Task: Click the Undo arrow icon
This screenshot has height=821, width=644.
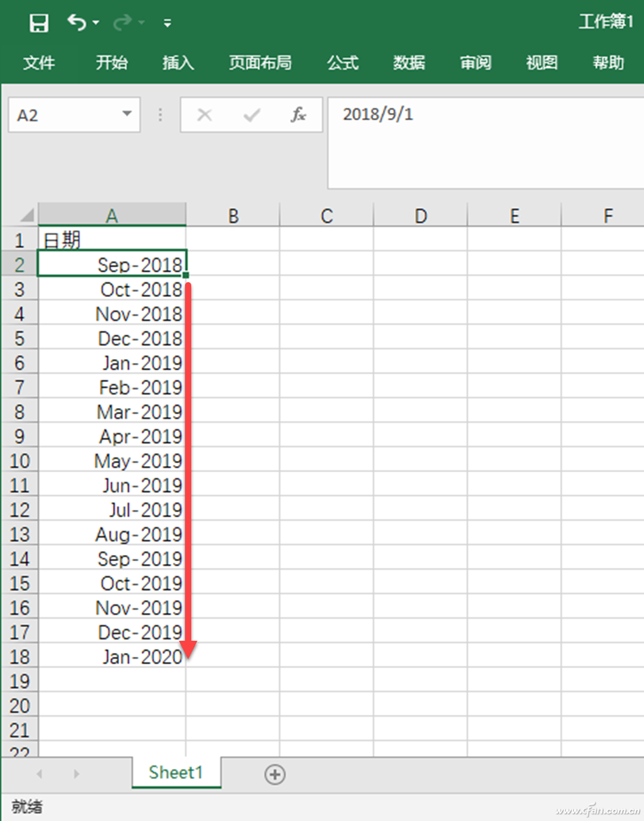Action: [76, 23]
